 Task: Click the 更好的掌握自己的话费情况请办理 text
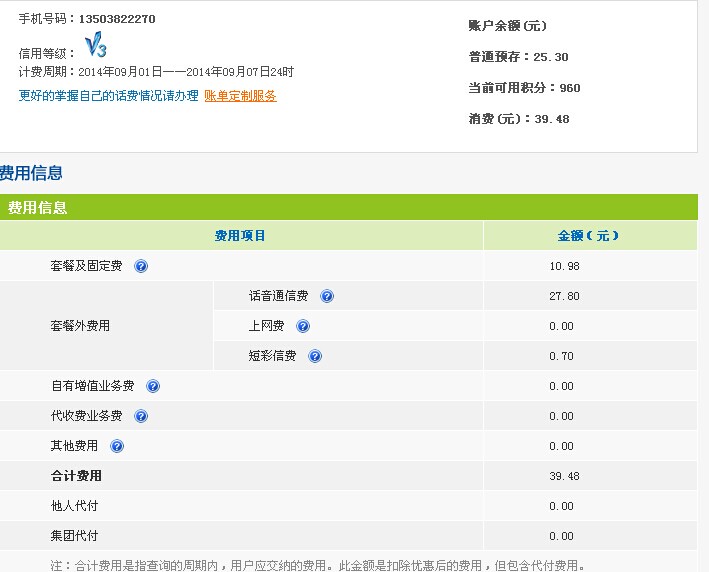click(109, 96)
